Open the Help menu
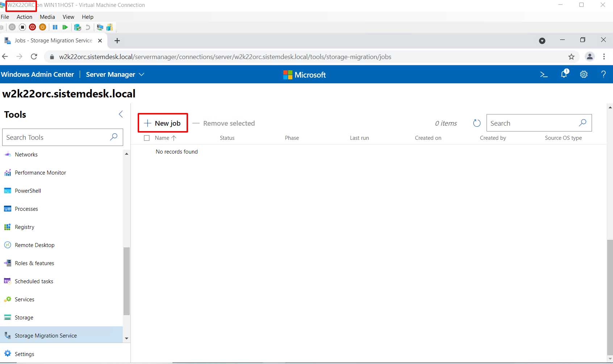Viewport: 613px width, 364px height. (x=88, y=17)
